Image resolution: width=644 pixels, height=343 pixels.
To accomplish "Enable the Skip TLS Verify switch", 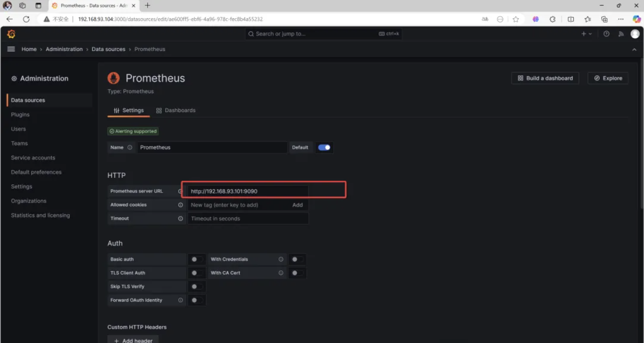I will (x=196, y=286).
